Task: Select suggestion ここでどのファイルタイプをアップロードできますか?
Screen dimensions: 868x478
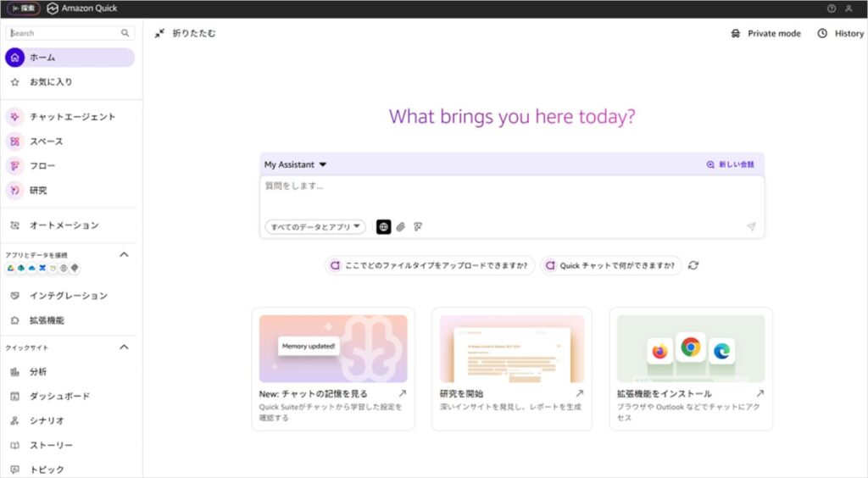Action: coord(430,265)
